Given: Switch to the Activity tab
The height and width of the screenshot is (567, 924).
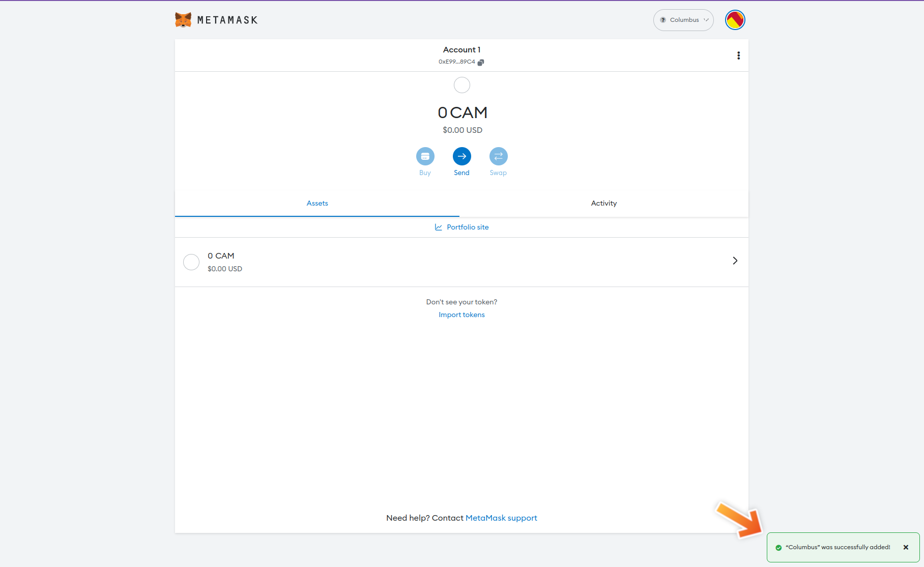Looking at the screenshot, I should pyautogui.click(x=603, y=203).
